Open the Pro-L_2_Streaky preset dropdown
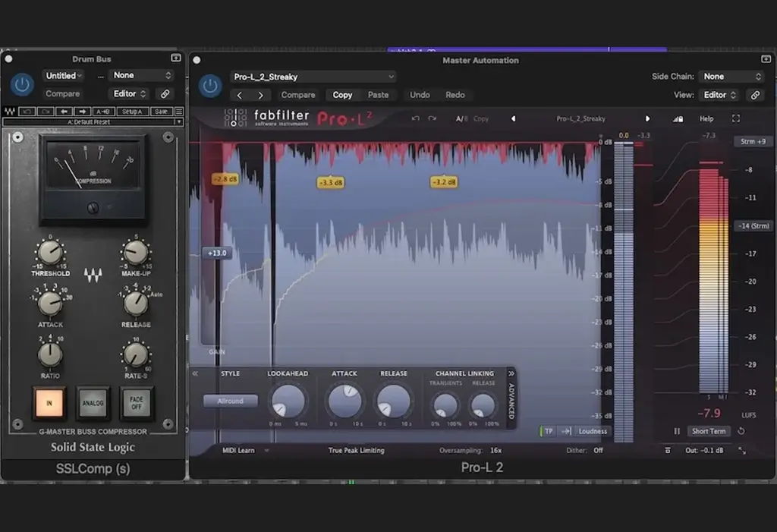 pos(313,77)
